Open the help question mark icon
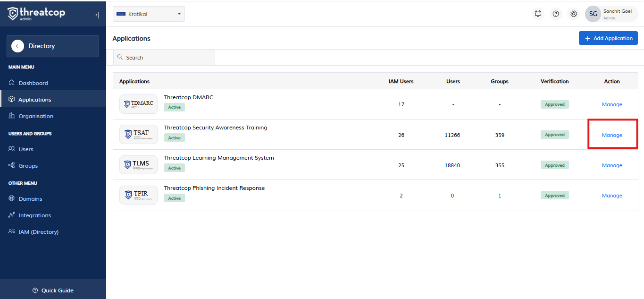The width and height of the screenshot is (644, 299). [x=556, y=14]
